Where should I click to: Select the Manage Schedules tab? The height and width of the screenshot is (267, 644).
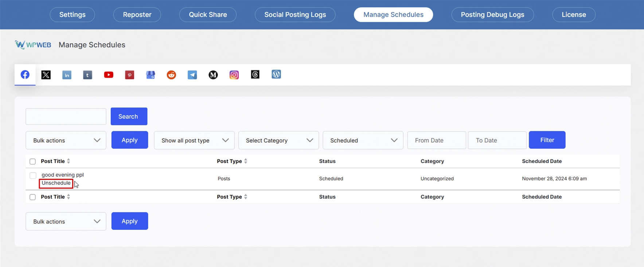pyautogui.click(x=394, y=15)
